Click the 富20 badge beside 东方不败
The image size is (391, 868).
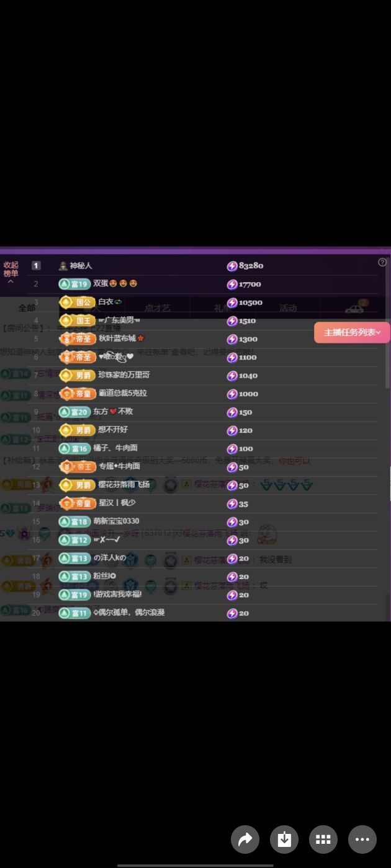(x=74, y=412)
